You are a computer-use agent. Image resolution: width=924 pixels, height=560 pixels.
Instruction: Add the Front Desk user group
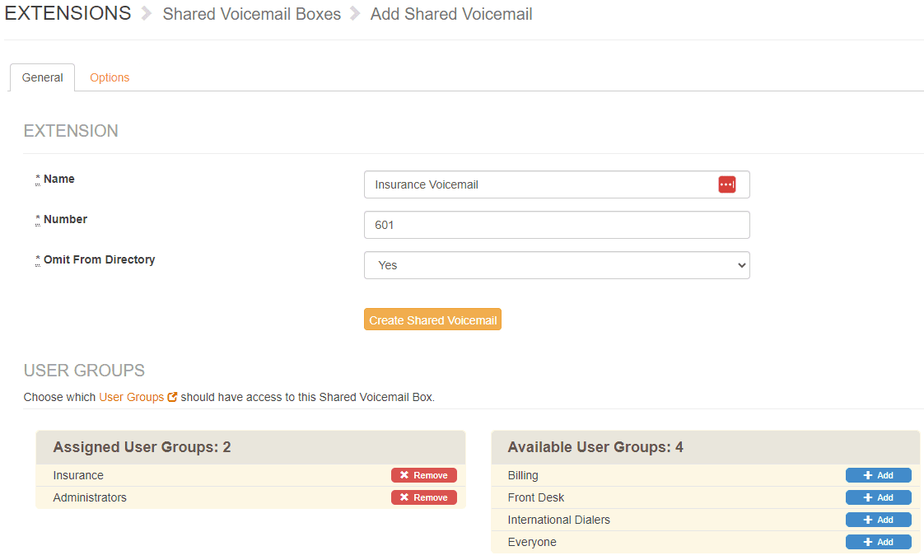coord(878,497)
